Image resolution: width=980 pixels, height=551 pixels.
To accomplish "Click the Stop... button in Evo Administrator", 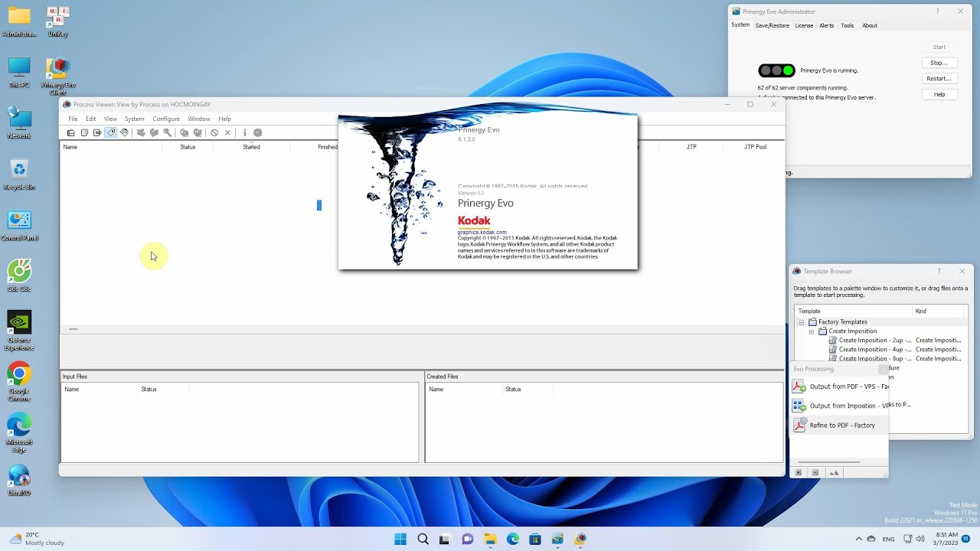I will click(939, 63).
